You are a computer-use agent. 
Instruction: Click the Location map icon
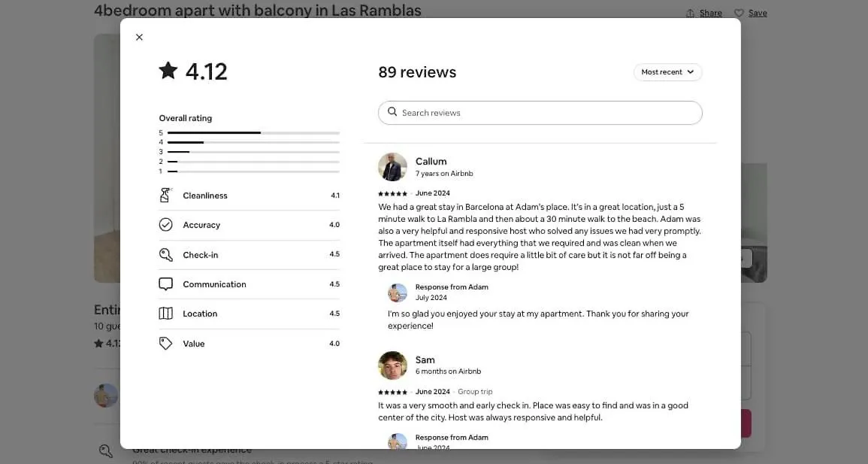166,314
